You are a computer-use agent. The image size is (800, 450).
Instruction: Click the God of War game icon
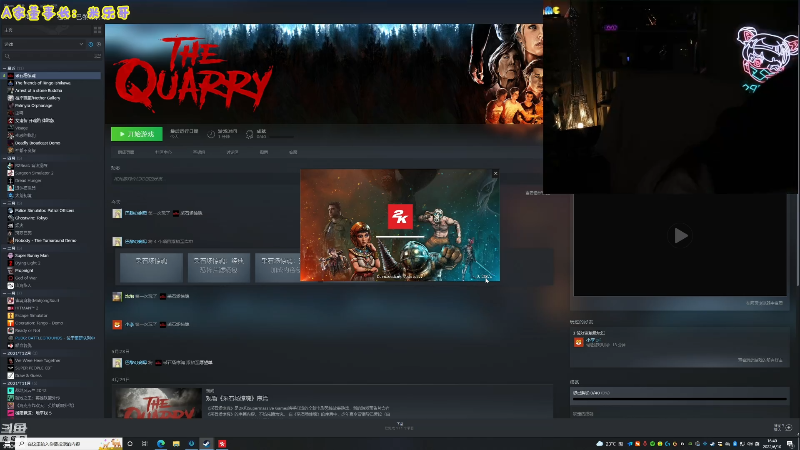tap(10, 278)
